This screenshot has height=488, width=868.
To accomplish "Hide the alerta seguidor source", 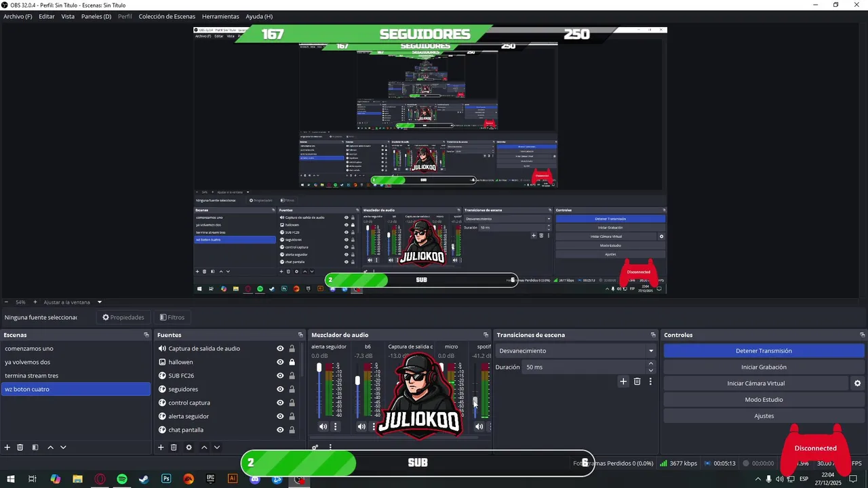I will (280, 416).
